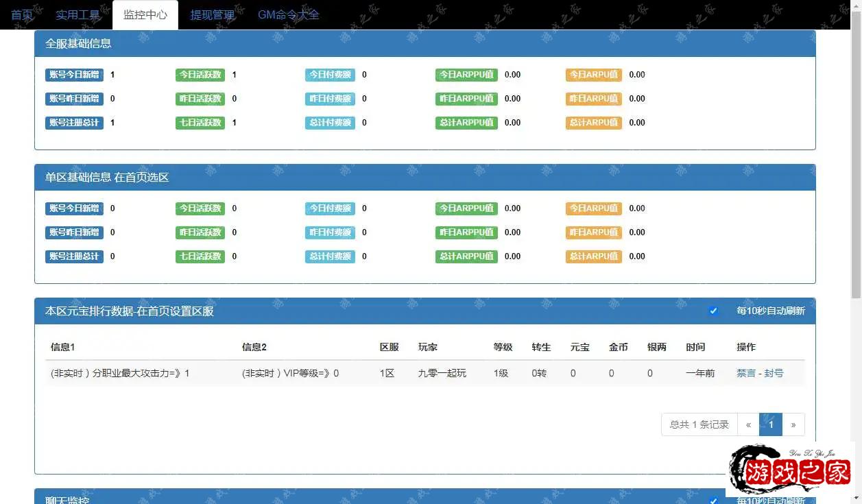Go to the GM命令大全 tab
The height and width of the screenshot is (504, 862).
pyautogui.click(x=288, y=14)
